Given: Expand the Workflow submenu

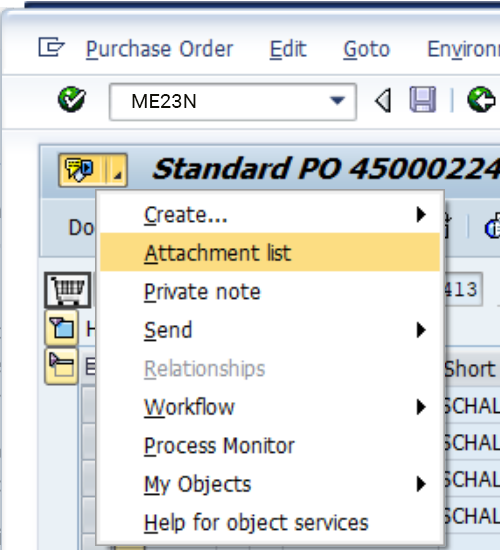Looking at the screenshot, I should click(x=270, y=407).
